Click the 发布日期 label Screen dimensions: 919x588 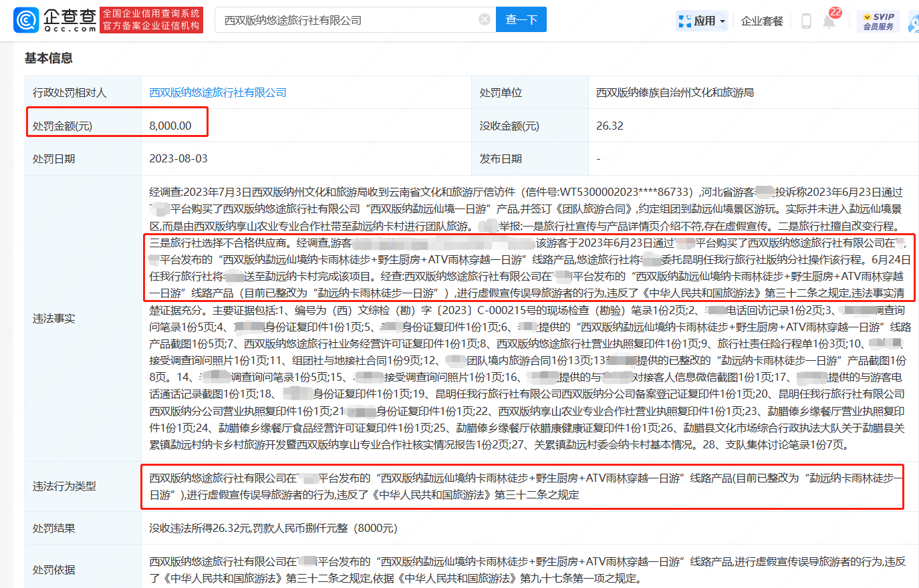point(501,158)
